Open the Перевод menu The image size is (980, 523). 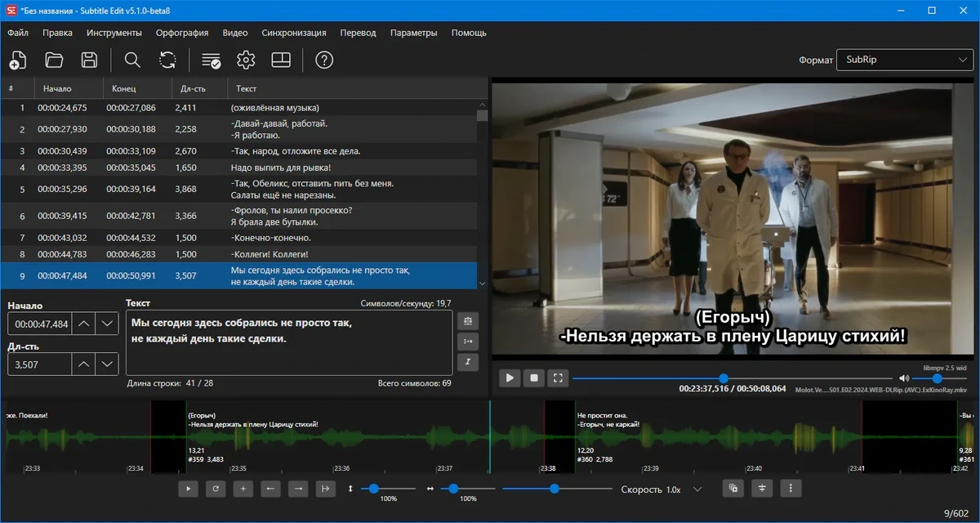tap(359, 33)
